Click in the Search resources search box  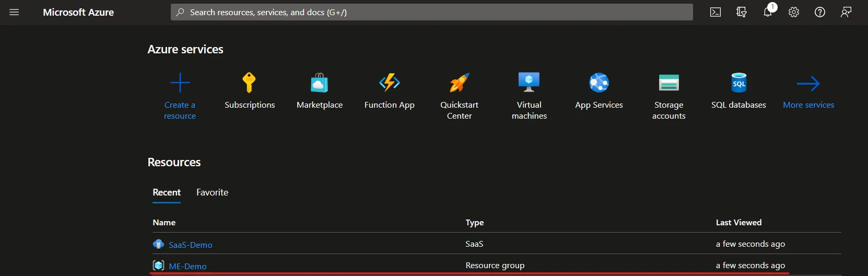pyautogui.click(x=432, y=12)
